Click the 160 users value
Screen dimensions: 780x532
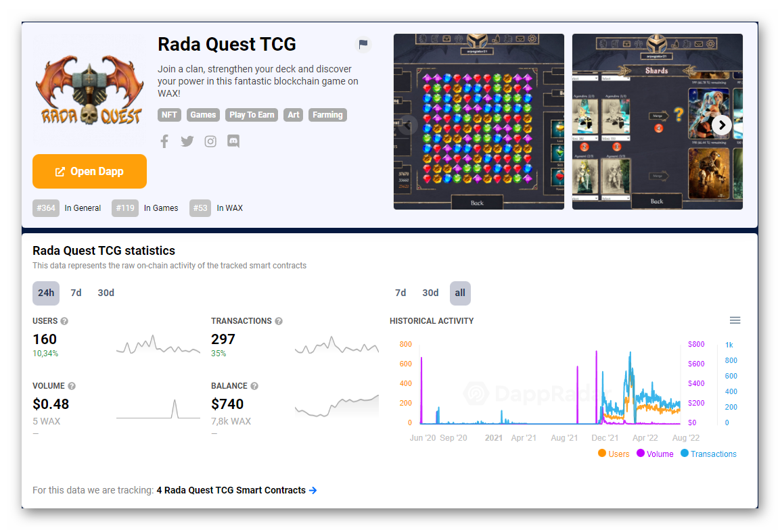click(x=45, y=339)
